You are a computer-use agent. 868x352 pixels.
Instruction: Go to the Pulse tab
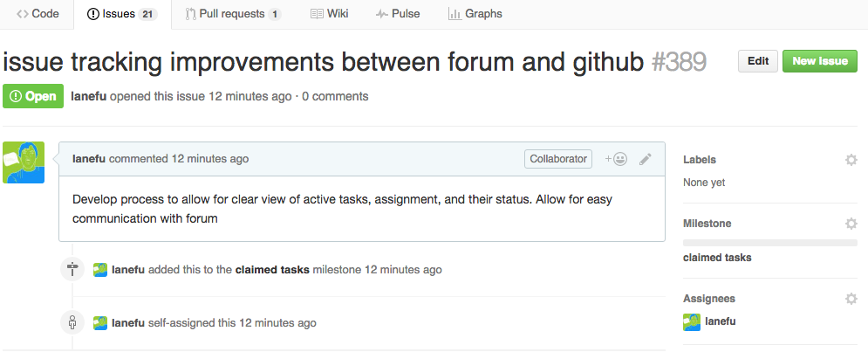coord(399,14)
